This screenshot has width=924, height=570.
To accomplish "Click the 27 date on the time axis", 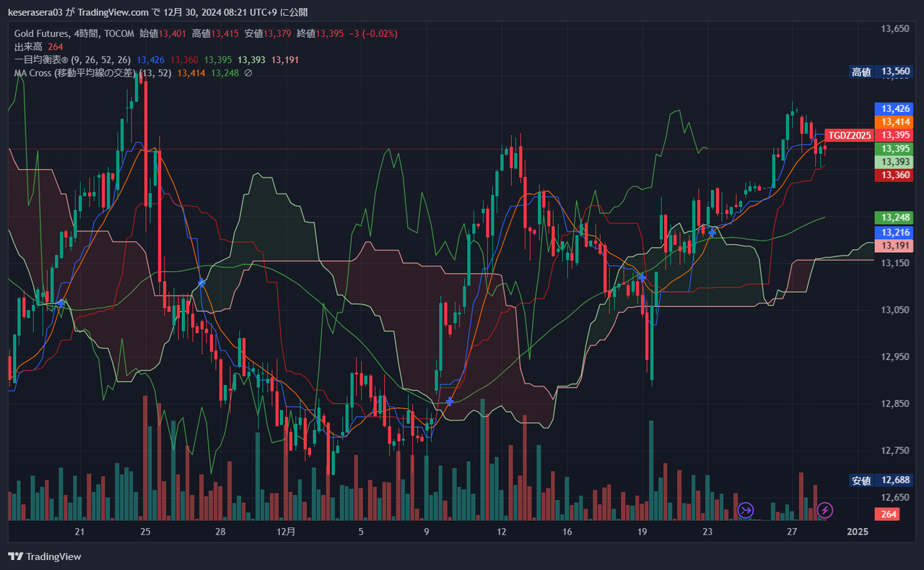I will tap(792, 532).
